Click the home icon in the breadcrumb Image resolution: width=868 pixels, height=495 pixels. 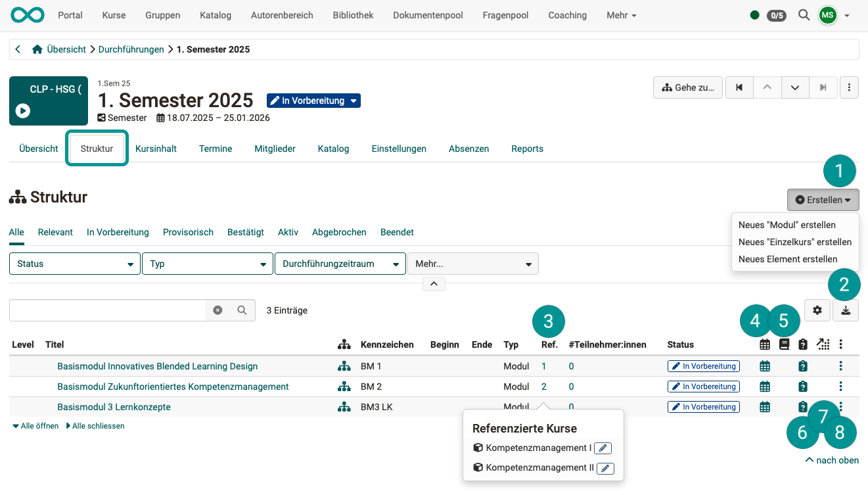[x=37, y=49]
